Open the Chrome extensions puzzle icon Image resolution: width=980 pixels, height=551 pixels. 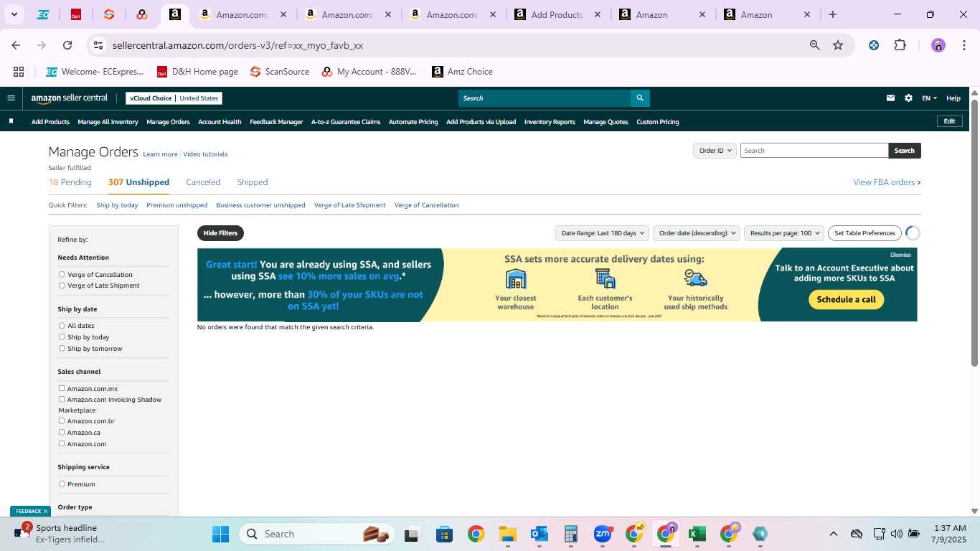[x=900, y=45]
